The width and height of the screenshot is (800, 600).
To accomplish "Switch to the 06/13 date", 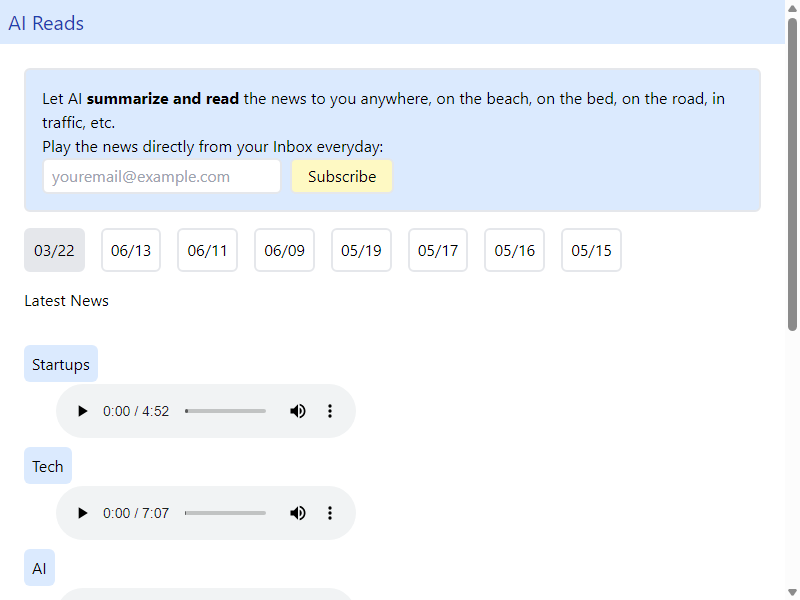I will click(x=131, y=251).
